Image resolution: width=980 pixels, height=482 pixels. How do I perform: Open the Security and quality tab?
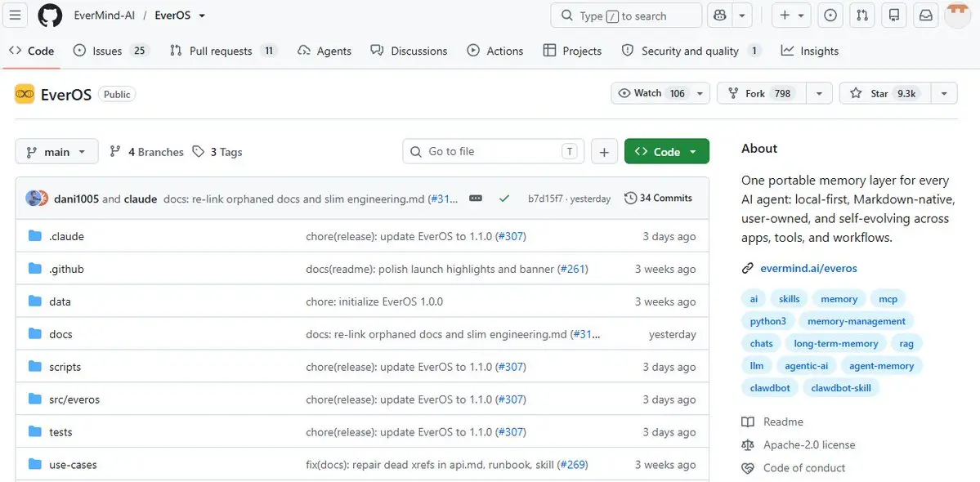pos(691,51)
